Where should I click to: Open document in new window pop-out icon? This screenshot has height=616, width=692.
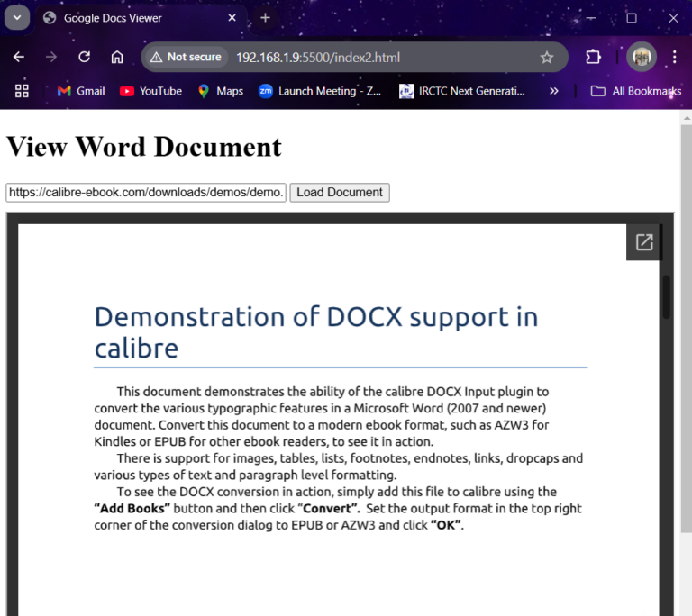point(644,242)
